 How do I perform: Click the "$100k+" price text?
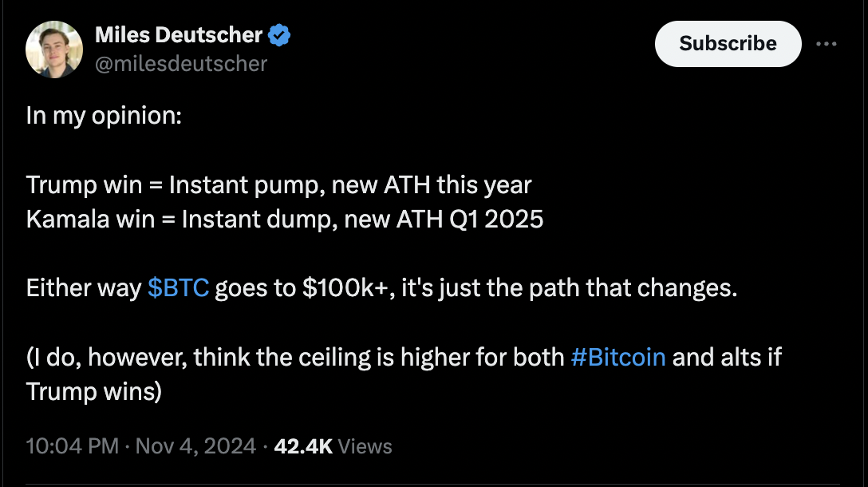345,288
